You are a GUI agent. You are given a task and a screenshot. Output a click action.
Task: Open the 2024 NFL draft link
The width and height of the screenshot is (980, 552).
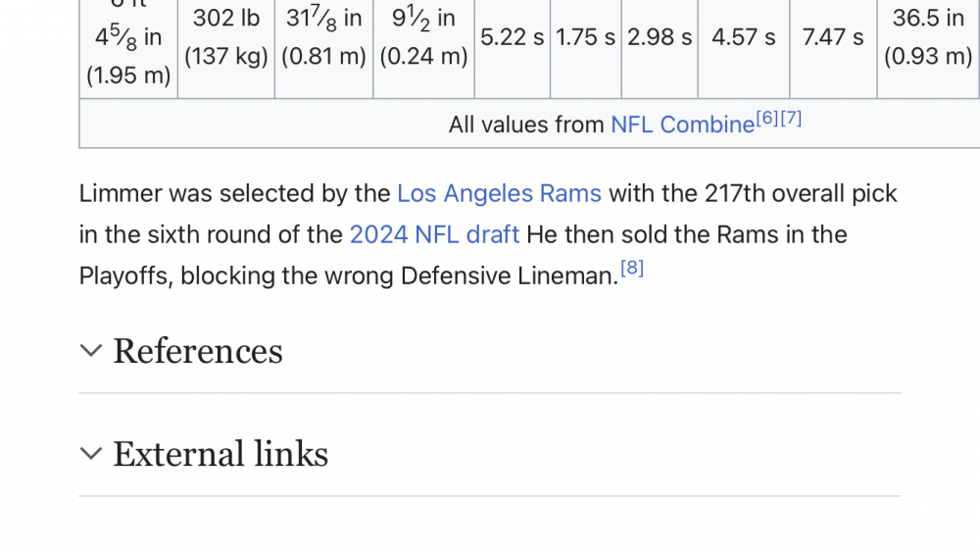(434, 234)
